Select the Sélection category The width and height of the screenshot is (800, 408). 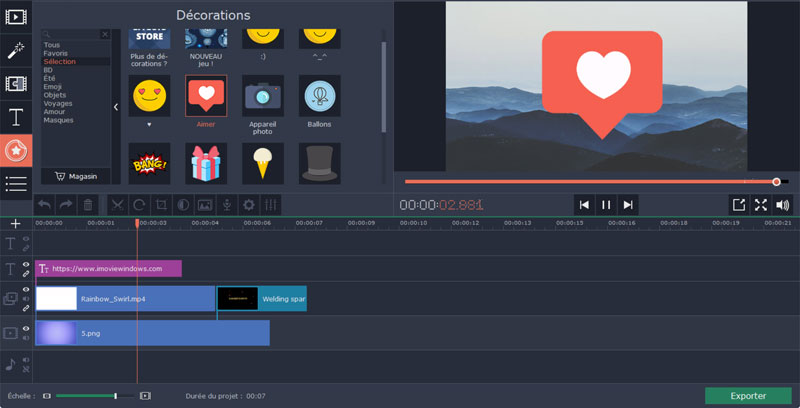(59, 62)
